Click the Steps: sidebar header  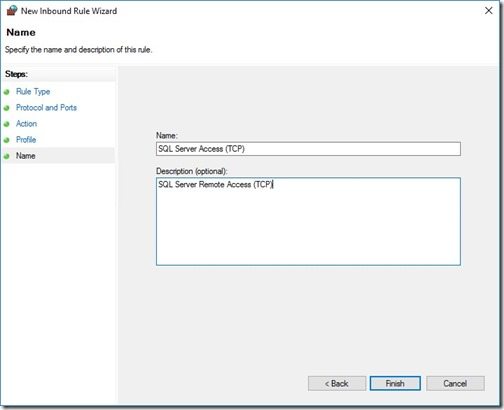click(x=16, y=74)
